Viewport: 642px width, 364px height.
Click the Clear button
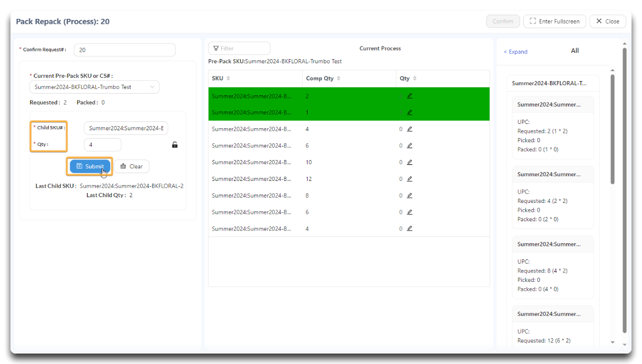point(131,166)
